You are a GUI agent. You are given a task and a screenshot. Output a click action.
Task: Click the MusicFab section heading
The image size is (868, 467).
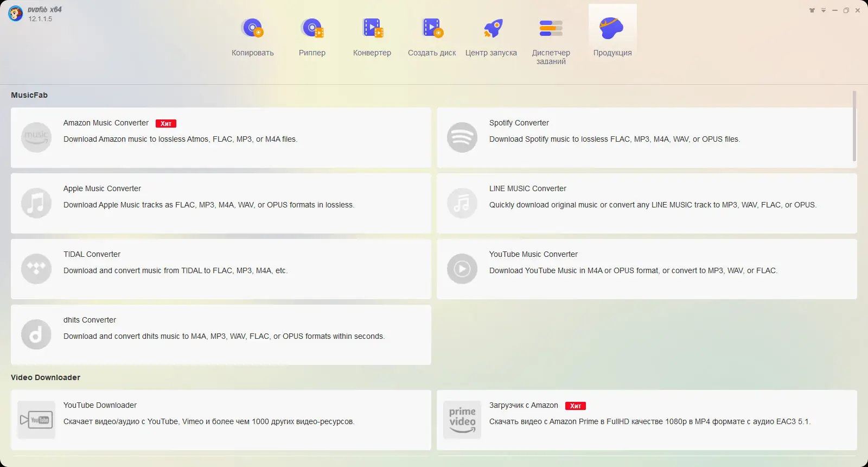click(x=29, y=95)
